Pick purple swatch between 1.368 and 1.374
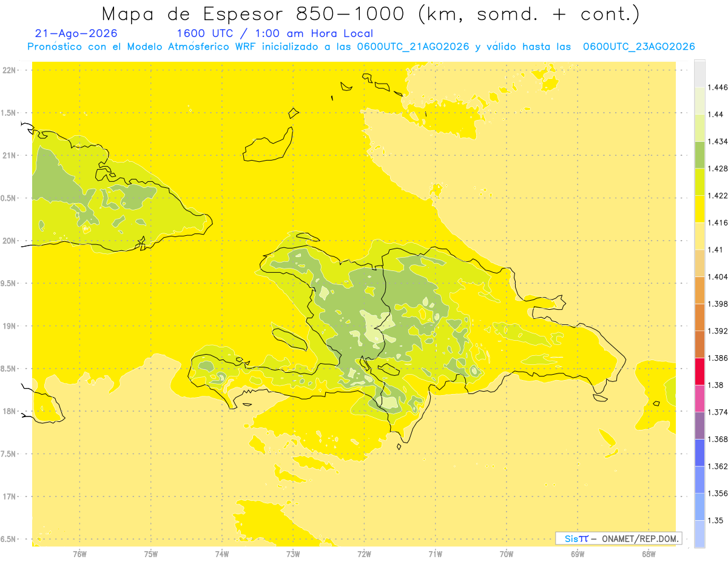The height and width of the screenshot is (562, 728). point(699,426)
